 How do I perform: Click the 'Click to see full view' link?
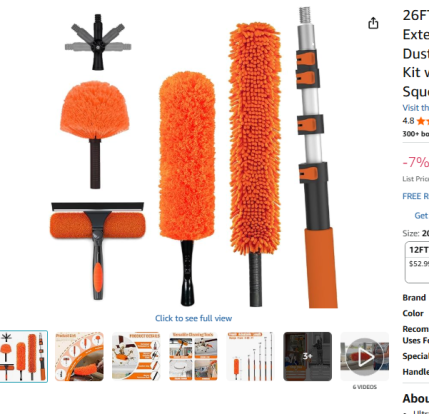point(193,318)
